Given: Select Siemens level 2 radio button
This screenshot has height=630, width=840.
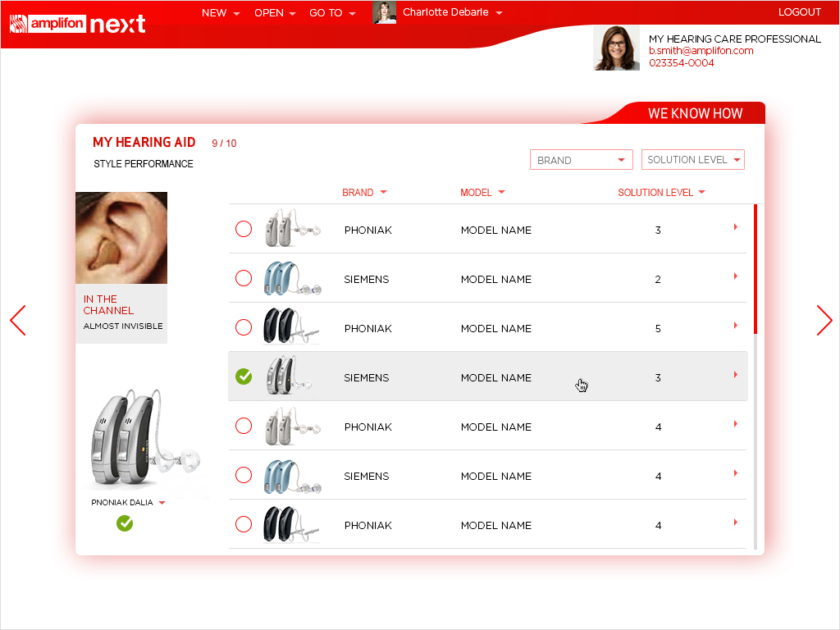Looking at the screenshot, I should point(244,278).
